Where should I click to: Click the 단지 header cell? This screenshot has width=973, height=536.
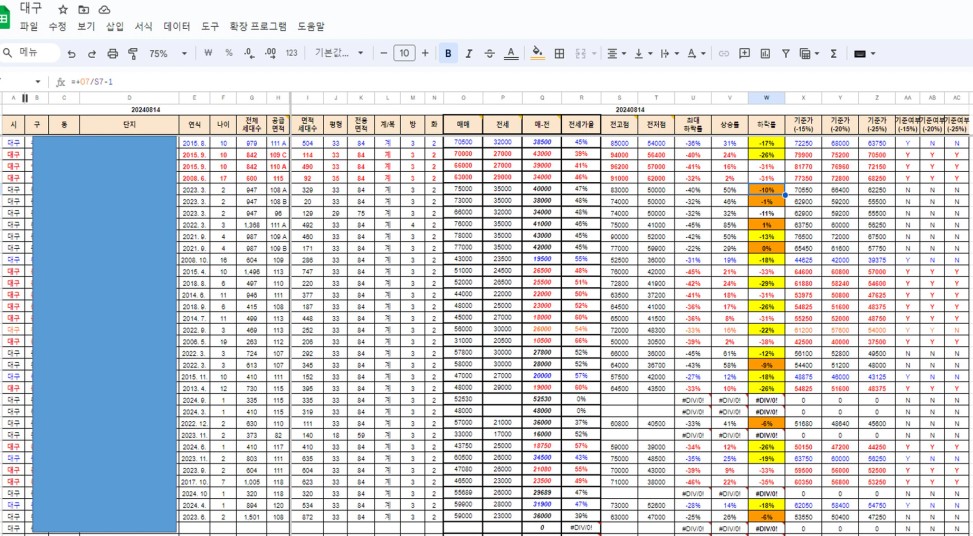(x=129, y=124)
